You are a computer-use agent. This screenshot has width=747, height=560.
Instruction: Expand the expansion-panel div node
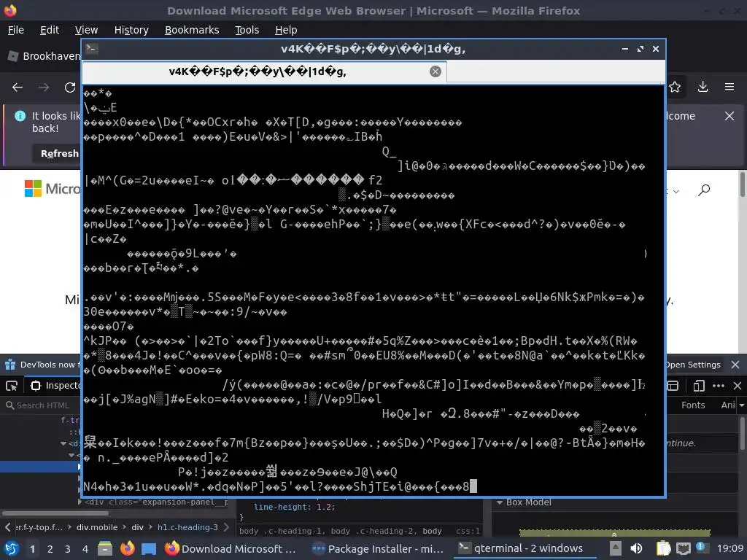80,502
